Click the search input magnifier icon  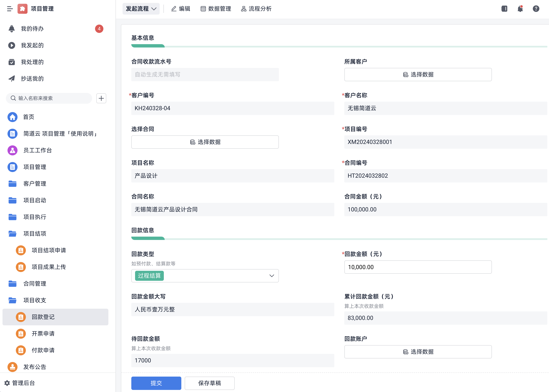coord(13,98)
